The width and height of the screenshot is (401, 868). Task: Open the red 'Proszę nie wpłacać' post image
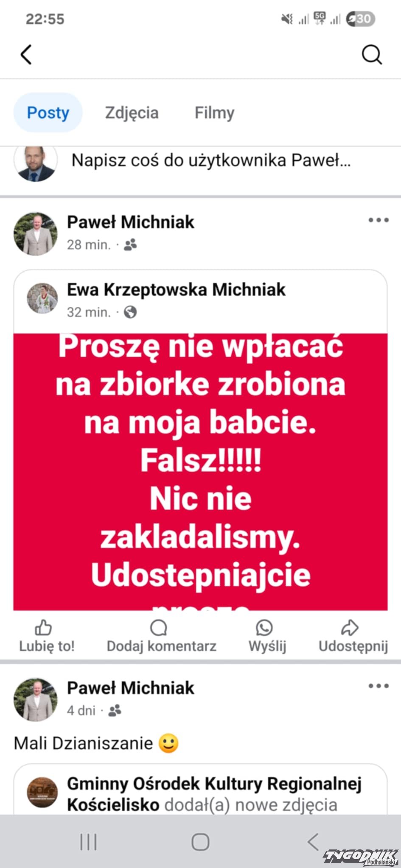point(200,472)
